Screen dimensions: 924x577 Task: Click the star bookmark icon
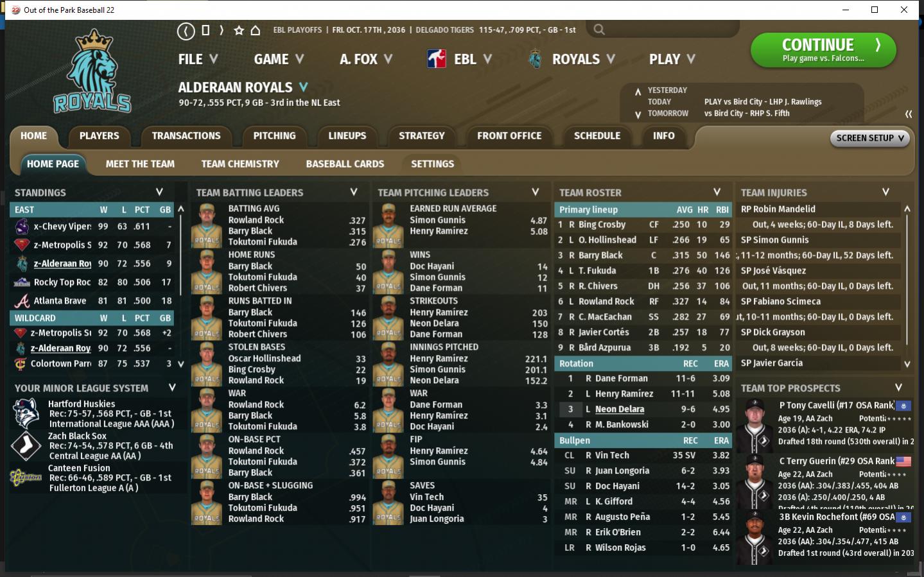pyautogui.click(x=239, y=30)
